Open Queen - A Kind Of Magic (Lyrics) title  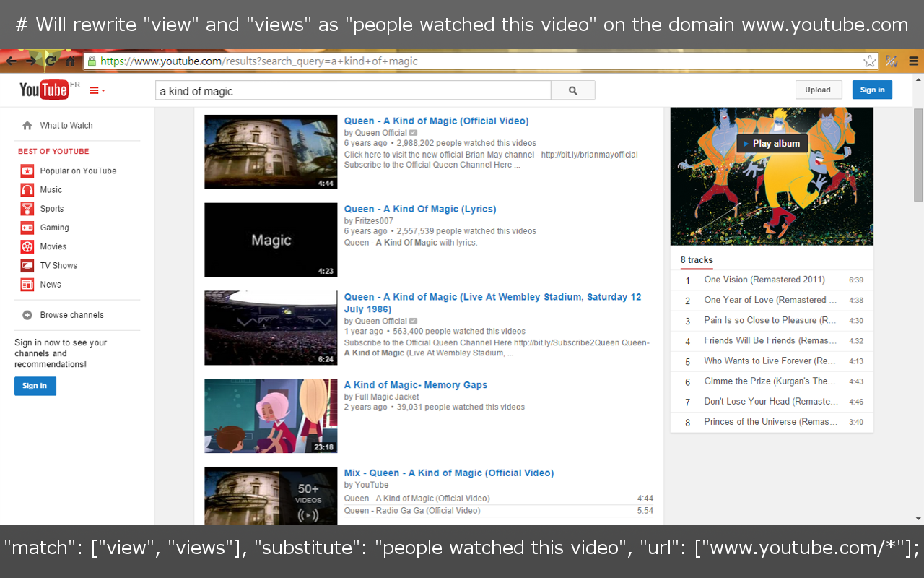point(420,210)
